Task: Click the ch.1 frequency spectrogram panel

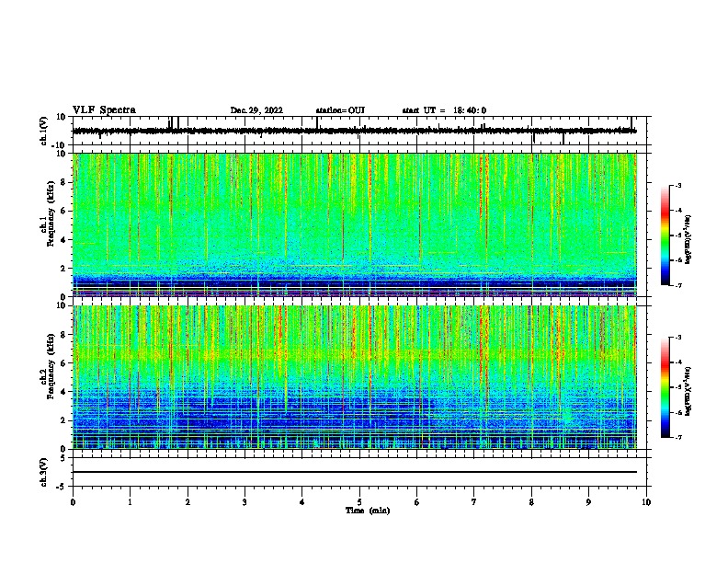Action: [x=355, y=224]
